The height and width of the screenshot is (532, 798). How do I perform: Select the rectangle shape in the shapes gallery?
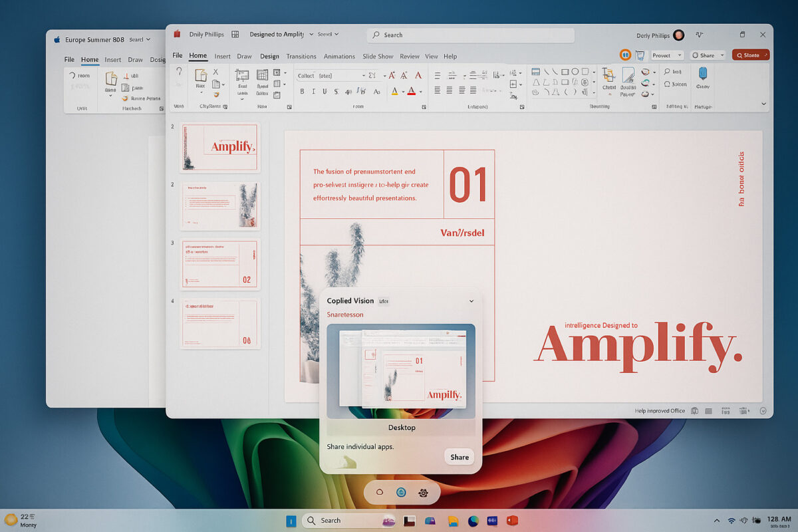coord(565,72)
